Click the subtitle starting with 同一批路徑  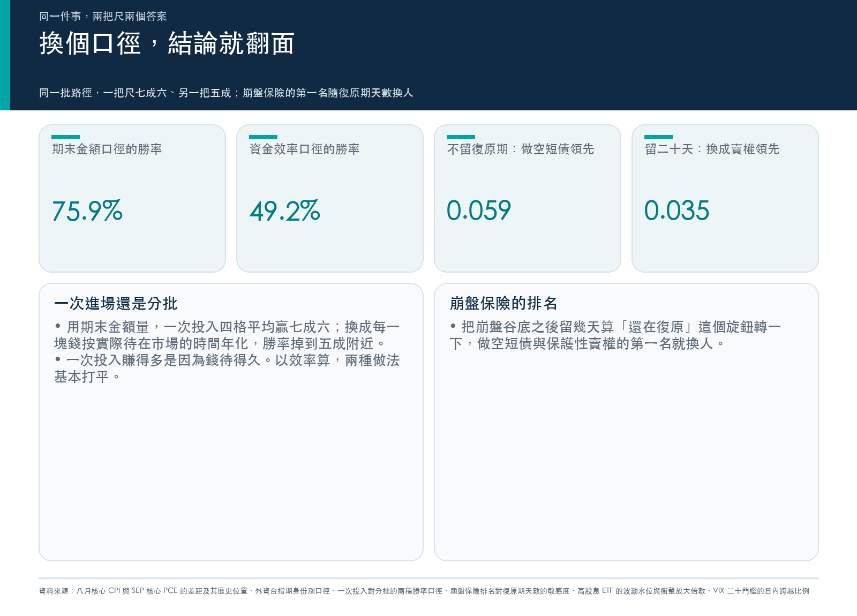226,93
